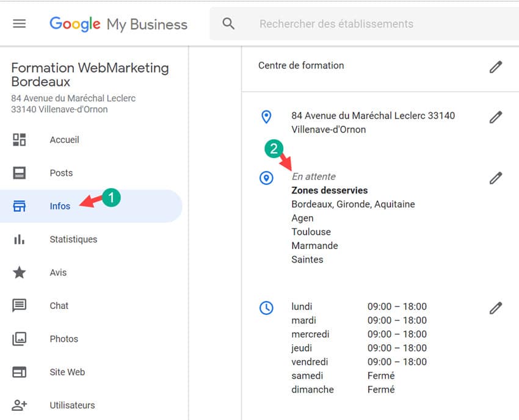519x420 pixels.
Task: Open Accueil in the sidebar
Action: [x=64, y=140]
